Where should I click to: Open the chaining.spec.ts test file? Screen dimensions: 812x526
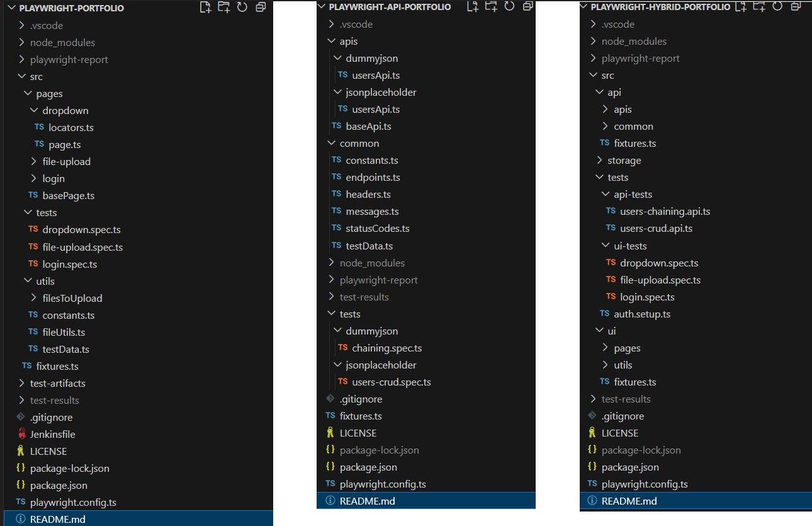[386, 348]
